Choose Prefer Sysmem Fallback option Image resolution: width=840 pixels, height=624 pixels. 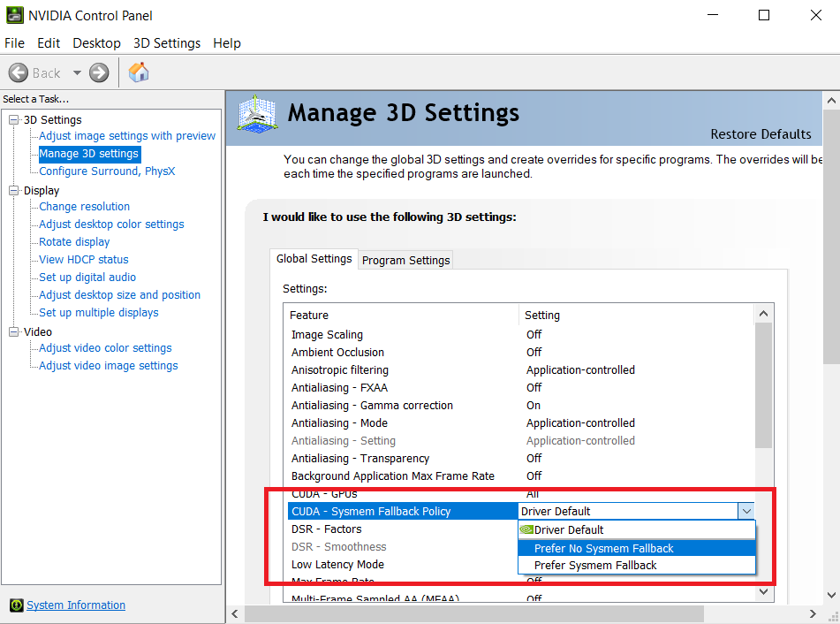tap(595, 566)
